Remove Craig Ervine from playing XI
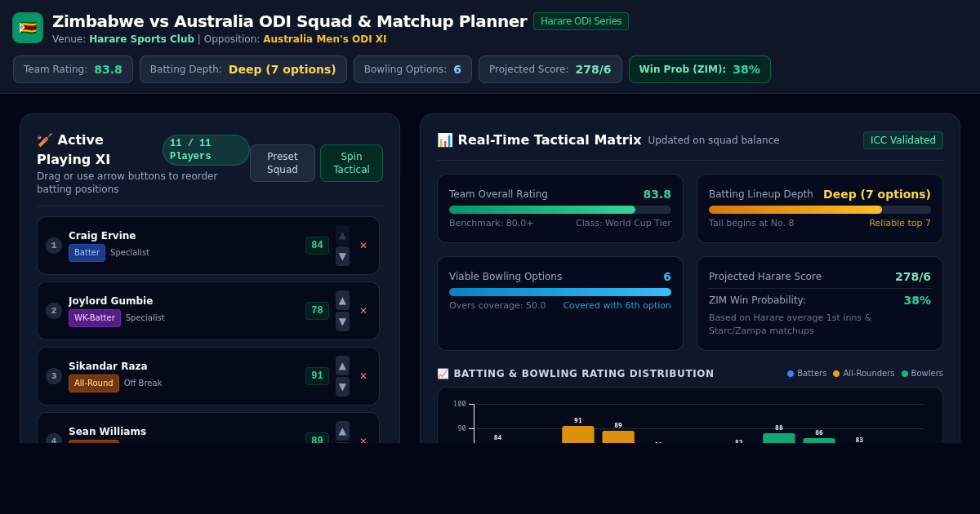Image resolution: width=980 pixels, height=514 pixels. 363,246
